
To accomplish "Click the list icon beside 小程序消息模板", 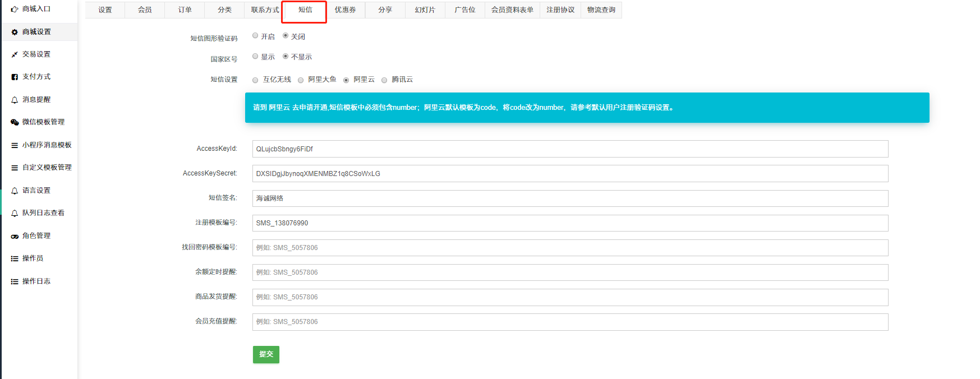I will tap(15, 145).
